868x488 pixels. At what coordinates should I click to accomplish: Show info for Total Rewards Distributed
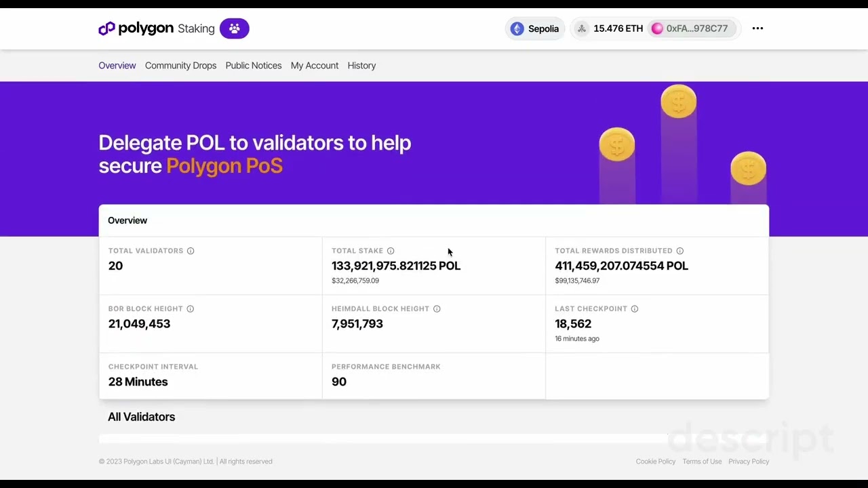tap(680, 251)
